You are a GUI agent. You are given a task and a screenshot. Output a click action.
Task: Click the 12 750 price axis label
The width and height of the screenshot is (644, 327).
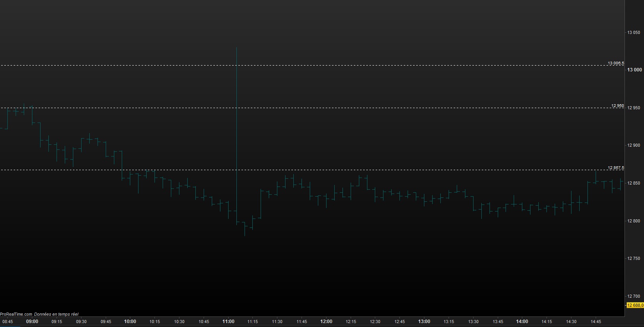633,258
